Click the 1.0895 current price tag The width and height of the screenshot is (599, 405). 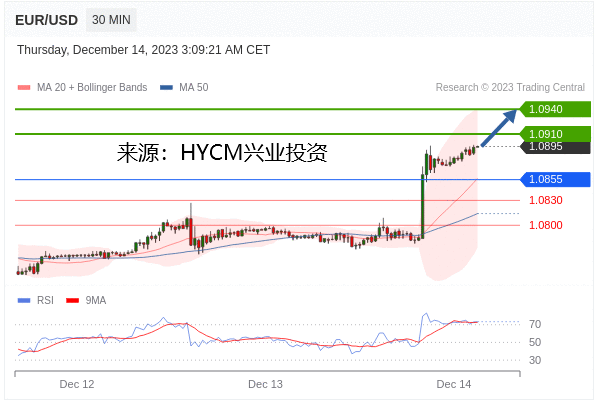click(555, 147)
